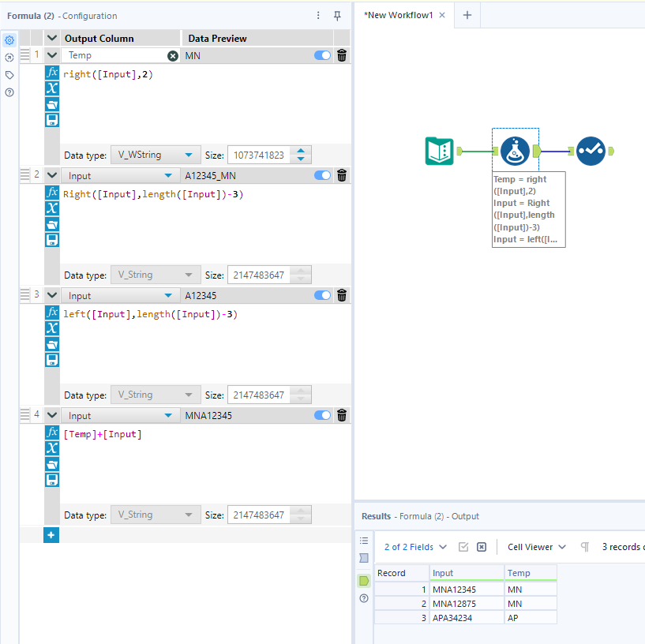645x644 pixels.
Task: Save expression 4 with the disk icon
Action: [52, 480]
